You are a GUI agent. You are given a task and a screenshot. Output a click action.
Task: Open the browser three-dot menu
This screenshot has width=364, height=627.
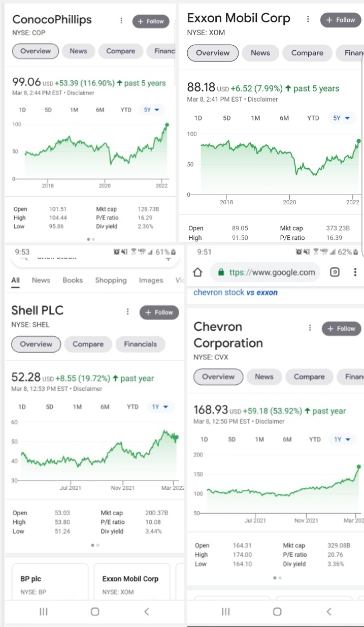[355, 272]
